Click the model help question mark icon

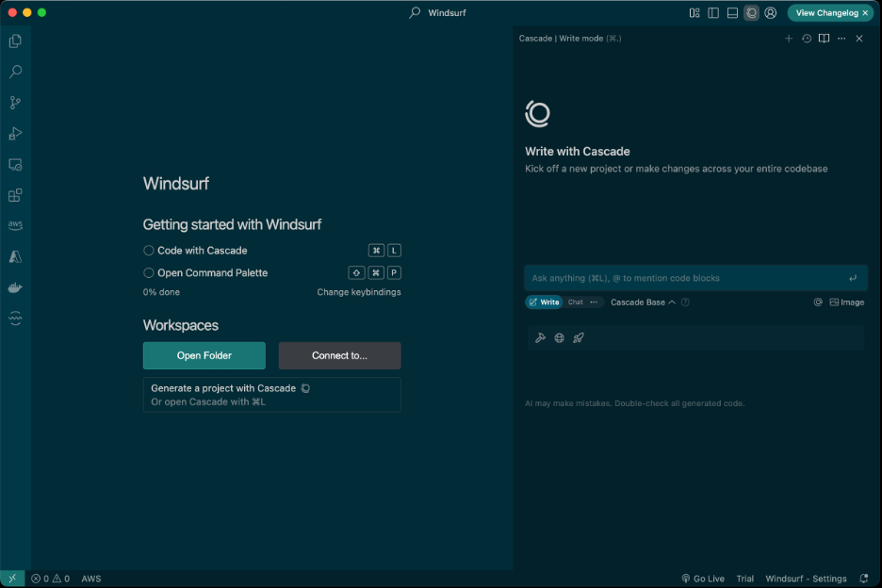685,302
